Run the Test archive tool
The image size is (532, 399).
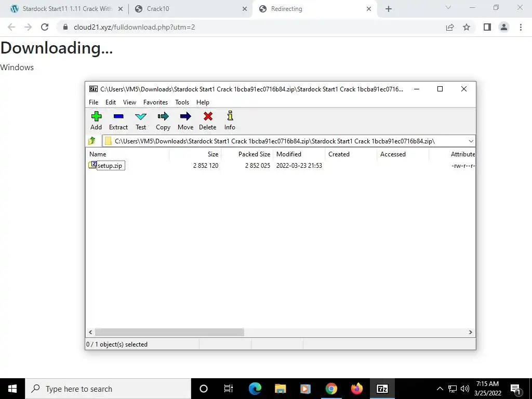[x=141, y=121]
